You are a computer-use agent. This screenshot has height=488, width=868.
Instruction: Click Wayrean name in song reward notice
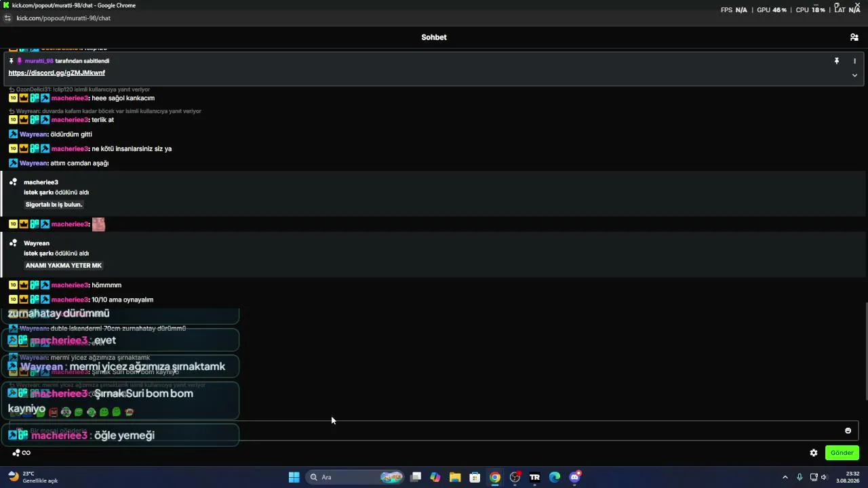coord(37,243)
